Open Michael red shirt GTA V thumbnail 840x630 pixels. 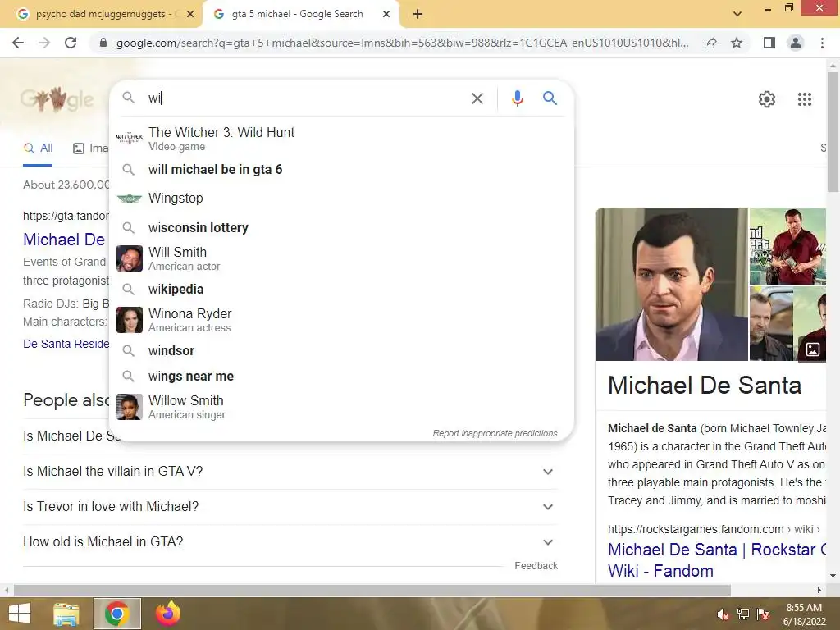[x=787, y=246]
